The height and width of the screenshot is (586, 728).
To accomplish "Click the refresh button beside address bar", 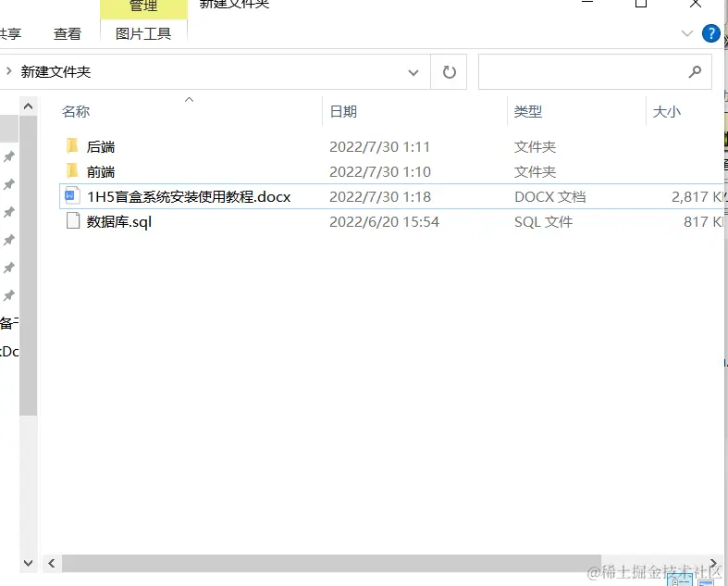I will click(449, 72).
